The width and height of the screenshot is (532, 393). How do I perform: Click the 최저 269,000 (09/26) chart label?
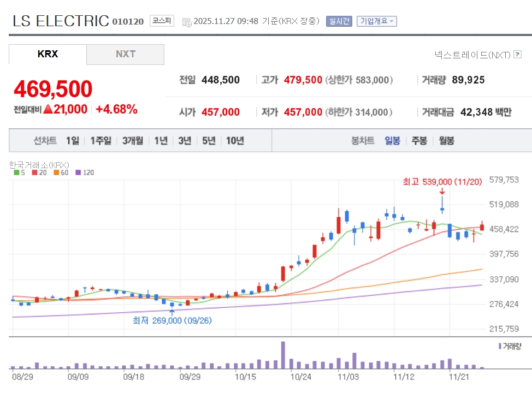pos(172,320)
